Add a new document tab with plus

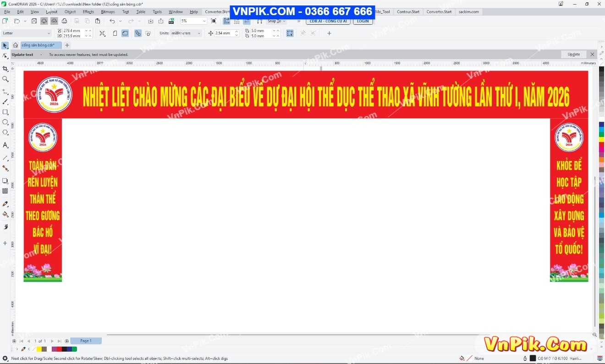pyautogui.click(x=67, y=45)
